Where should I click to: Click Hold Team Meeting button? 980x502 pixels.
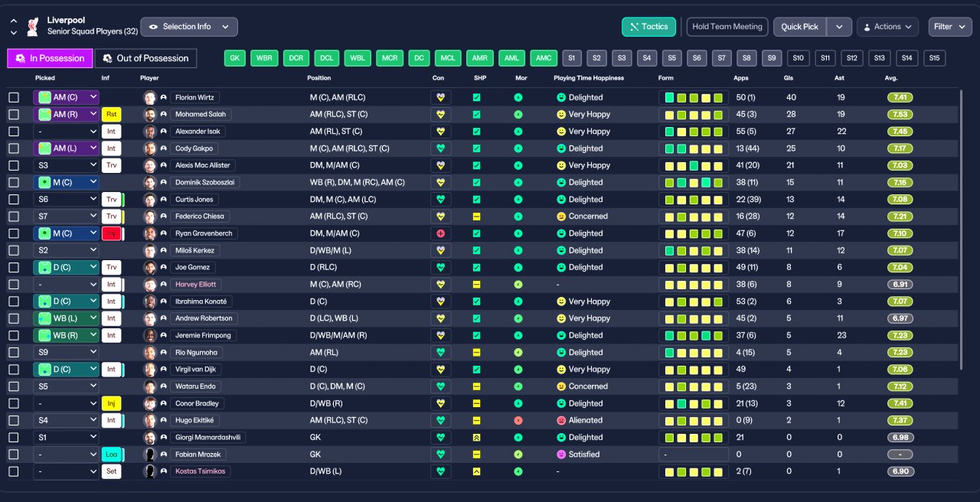tap(727, 27)
